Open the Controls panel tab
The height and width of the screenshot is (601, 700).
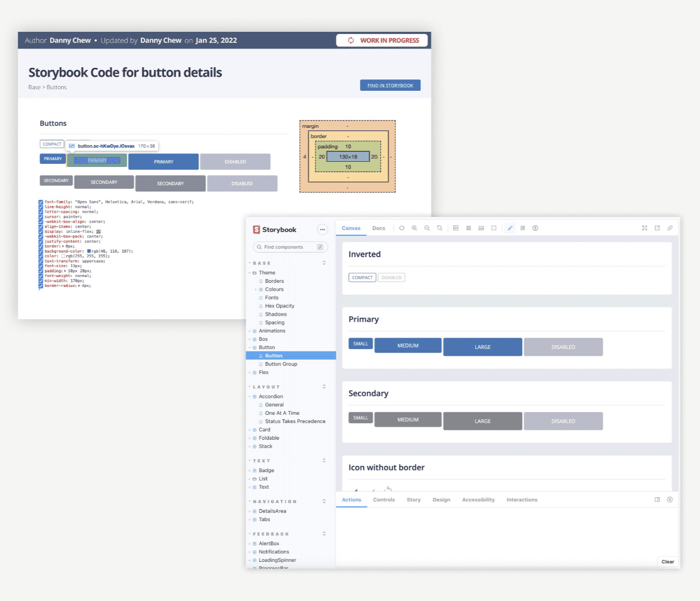(384, 500)
